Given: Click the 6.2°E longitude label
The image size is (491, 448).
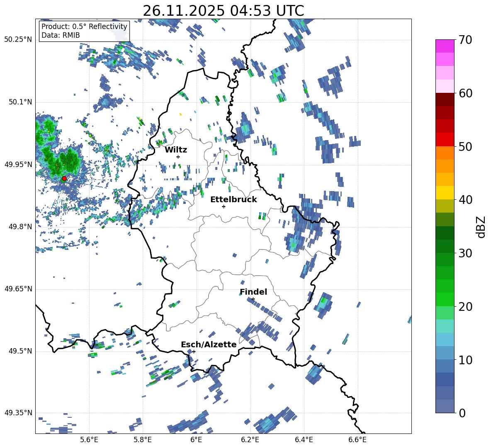Looking at the screenshot, I should tap(250, 440).
